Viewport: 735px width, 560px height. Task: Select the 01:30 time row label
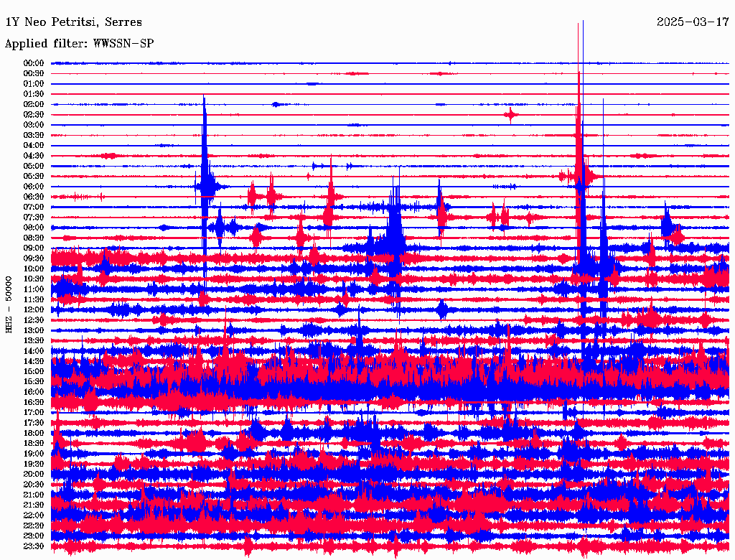(33, 94)
